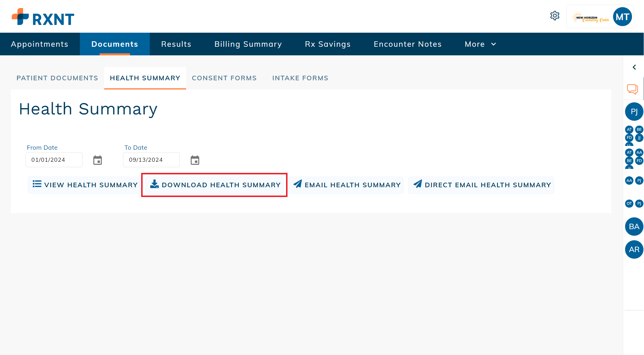Open the Encounter Notes menu

coord(407,44)
